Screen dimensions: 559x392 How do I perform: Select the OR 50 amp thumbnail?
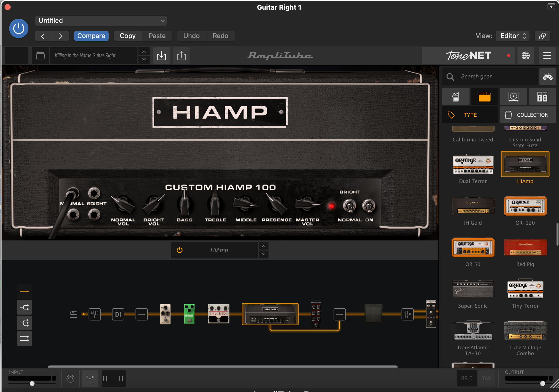[x=473, y=247]
